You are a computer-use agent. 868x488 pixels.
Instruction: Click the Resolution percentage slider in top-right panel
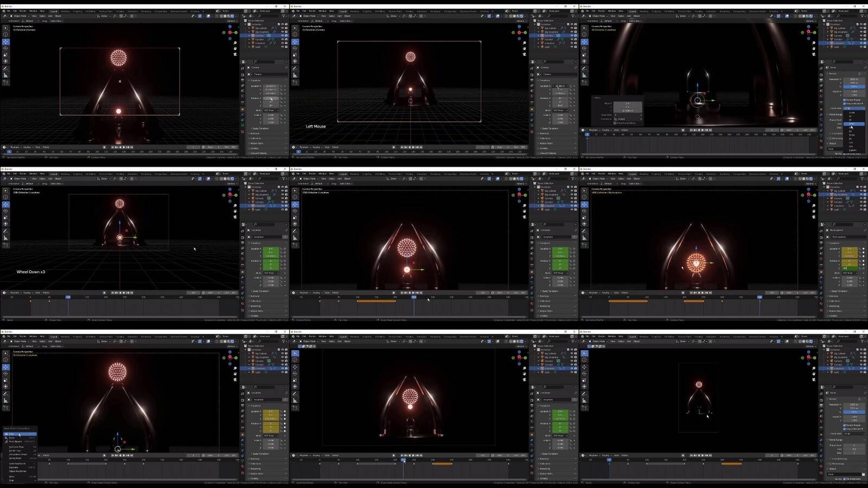coord(853,86)
